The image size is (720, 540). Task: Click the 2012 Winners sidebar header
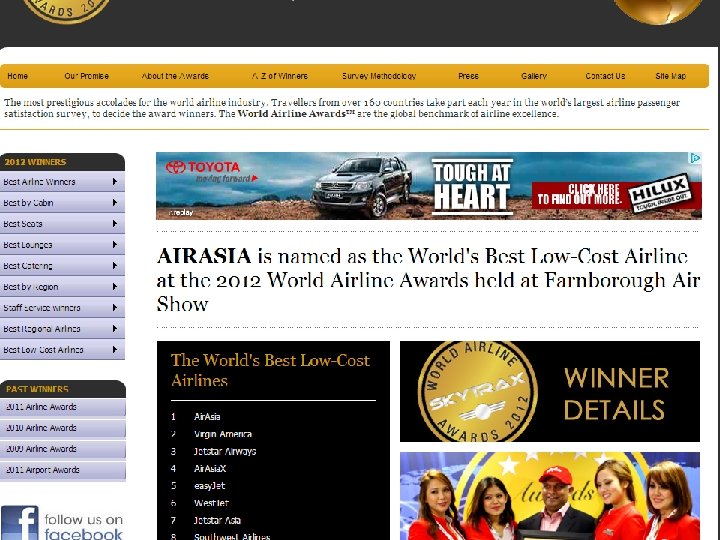pyautogui.click(x=62, y=162)
